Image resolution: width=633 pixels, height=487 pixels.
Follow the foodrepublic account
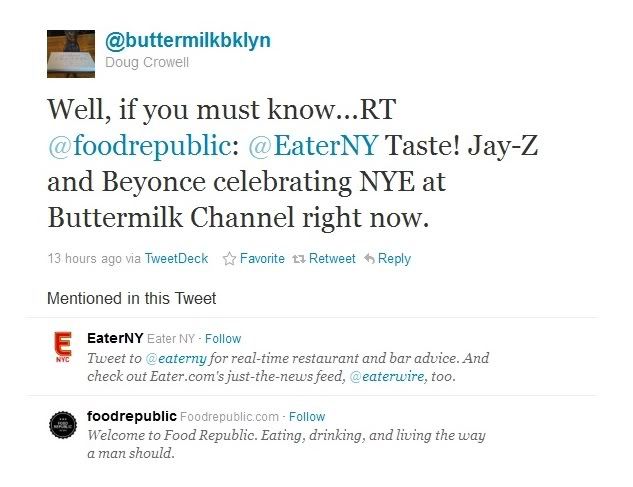pyautogui.click(x=307, y=416)
